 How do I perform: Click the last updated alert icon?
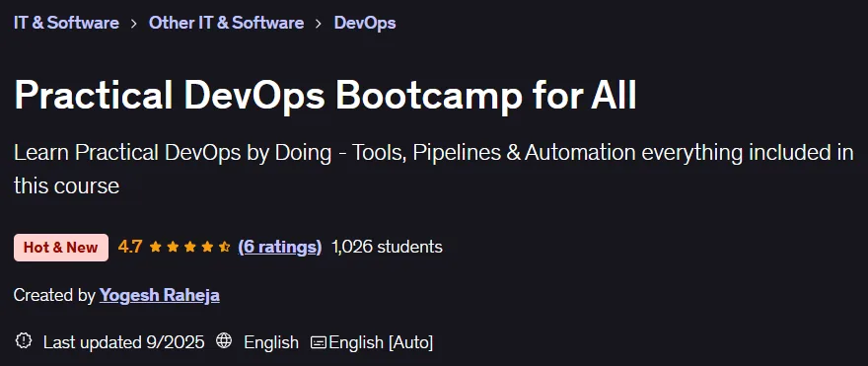tap(24, 341)
